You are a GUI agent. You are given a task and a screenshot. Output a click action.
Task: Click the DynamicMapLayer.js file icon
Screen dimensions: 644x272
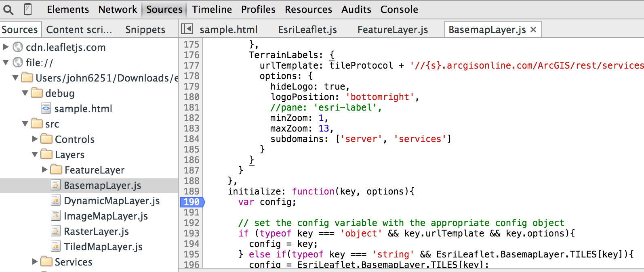click(x=56, y=200)
